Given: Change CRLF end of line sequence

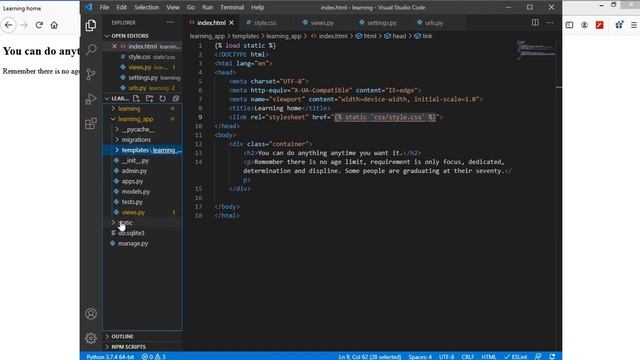Looking at the screenshot, I should [467, 356].
